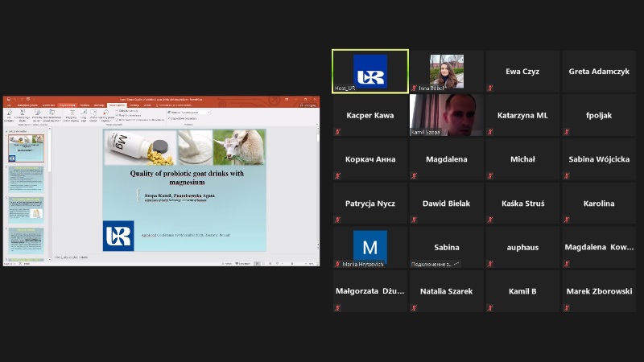This screenshot has height=362, width=644.
Task: Select the Slide Show ribbon tab
Action: (x=117, y=105)
